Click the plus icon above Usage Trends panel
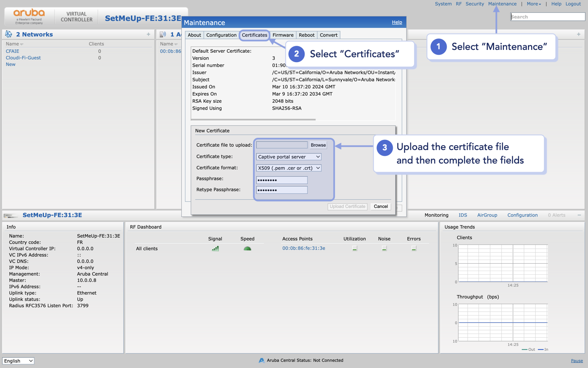Screen dimensions: 588x368 pyautogui.click(x=578, y=34)
